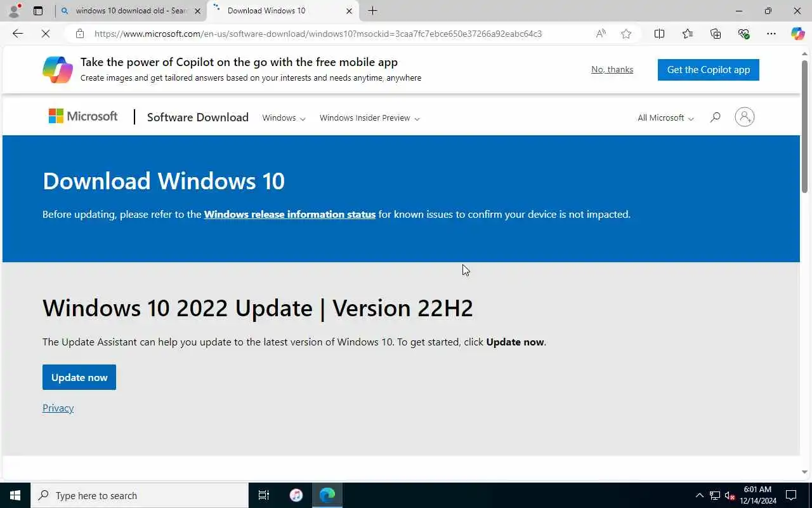Open the 'Software Download' link
This screenshot has width=812, height=508.
pos(198,117)
